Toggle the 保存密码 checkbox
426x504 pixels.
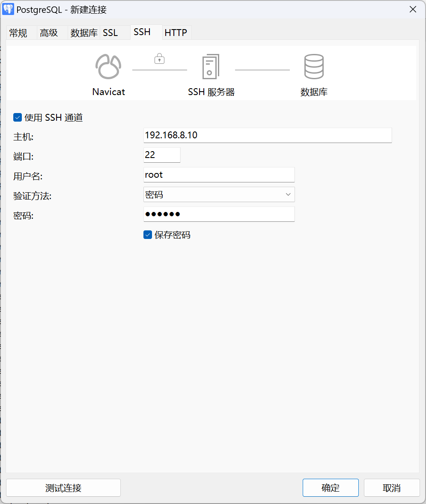click(x=148, y=235)
